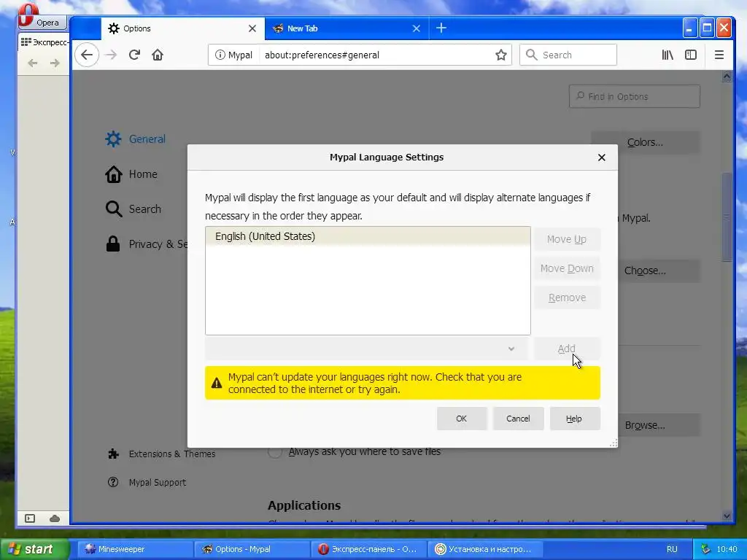The width and height of the screenshot is (747, 560).
Task: Click the Home house icon in sidebar
Action: click(x=113, y=174)
